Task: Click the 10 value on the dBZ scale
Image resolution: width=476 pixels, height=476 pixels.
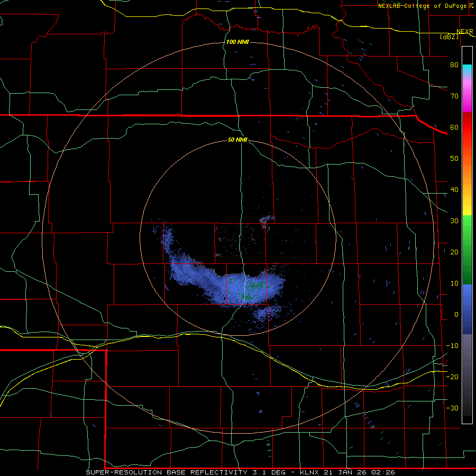Action: (454, 283)
